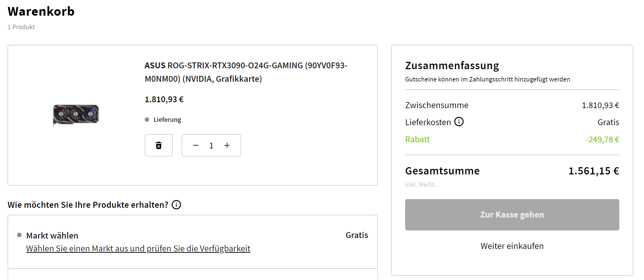The image size is (644, 280).
Task: Click the green discount amount -249,78 €
Action: coord(602,139)
